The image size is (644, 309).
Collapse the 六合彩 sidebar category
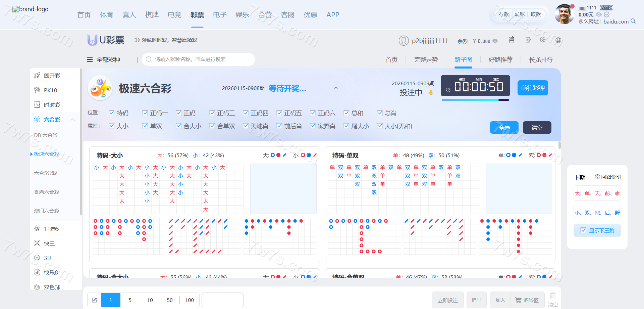pyautogui.click(x=73, y=120)
